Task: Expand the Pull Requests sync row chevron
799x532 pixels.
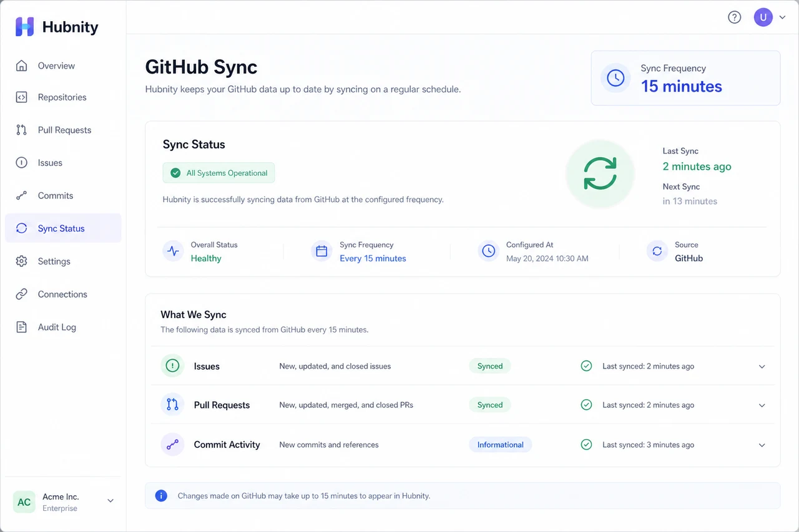Action: tap(762, 405)
